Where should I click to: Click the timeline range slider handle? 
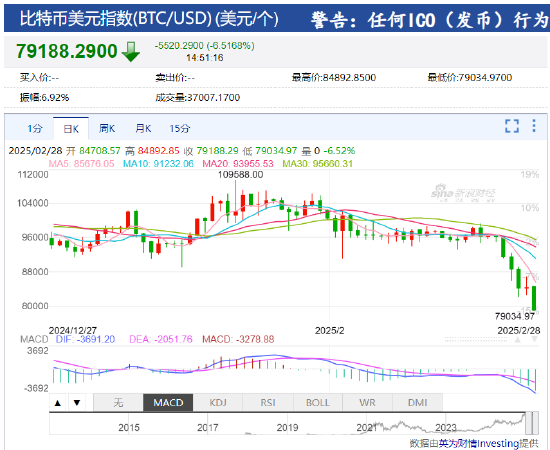532,423
